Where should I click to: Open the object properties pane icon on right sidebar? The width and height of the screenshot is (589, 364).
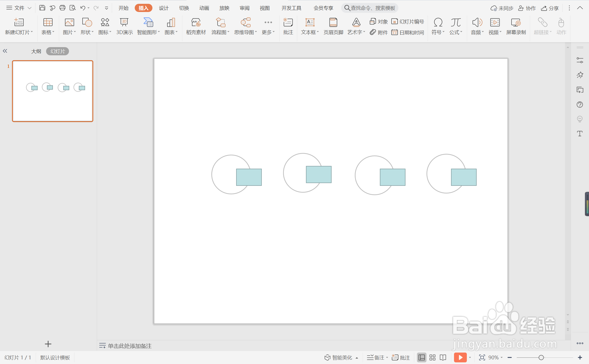click(x=580, y=60)
